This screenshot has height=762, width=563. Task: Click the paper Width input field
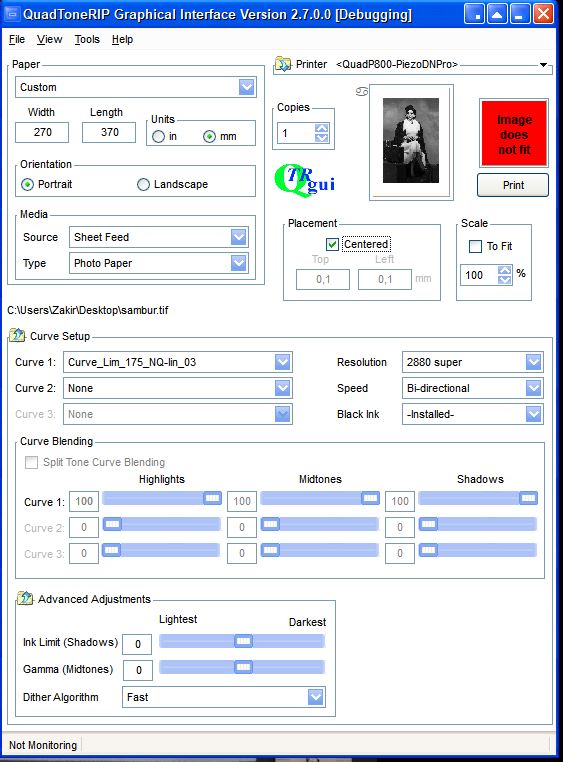click(x=42, y=132)
